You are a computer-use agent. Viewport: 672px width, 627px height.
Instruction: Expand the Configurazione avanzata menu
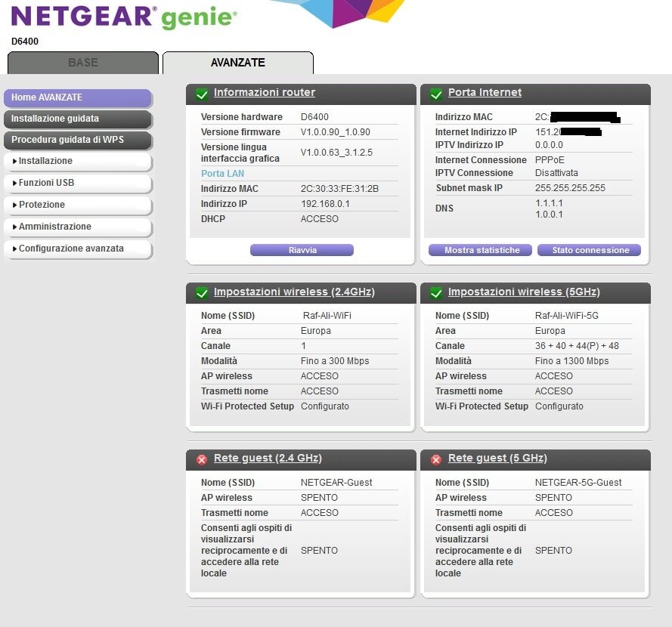pyautogui.click(x=78, y=249)
